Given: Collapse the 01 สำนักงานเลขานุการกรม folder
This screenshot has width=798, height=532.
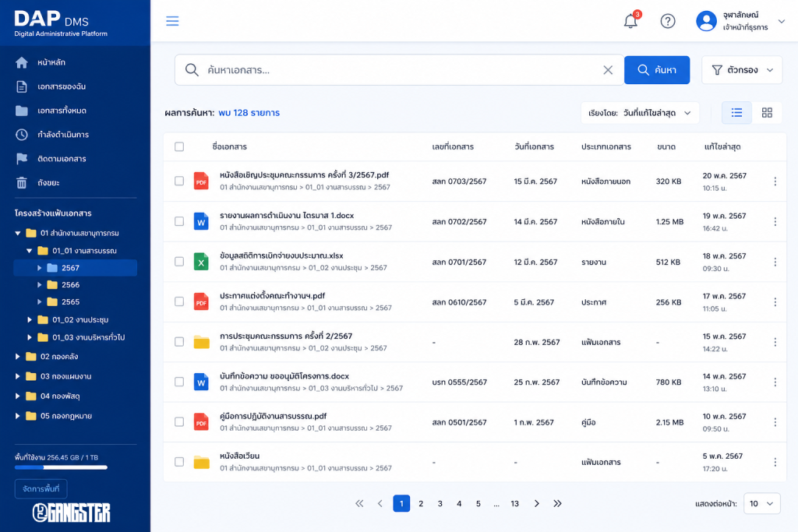Looking at the screenshot, I should coord(18,233).
